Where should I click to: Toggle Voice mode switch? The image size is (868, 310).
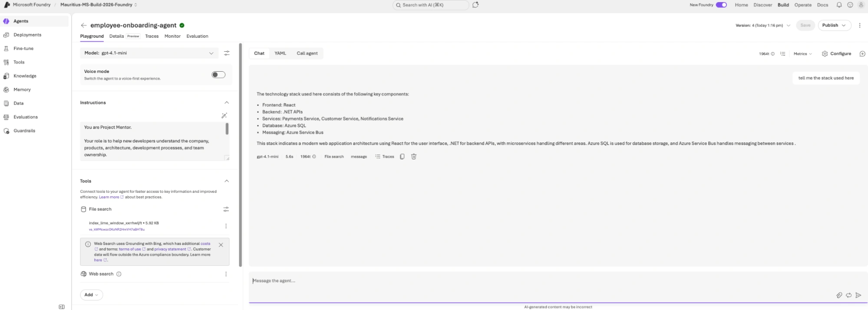pos(218,75)
